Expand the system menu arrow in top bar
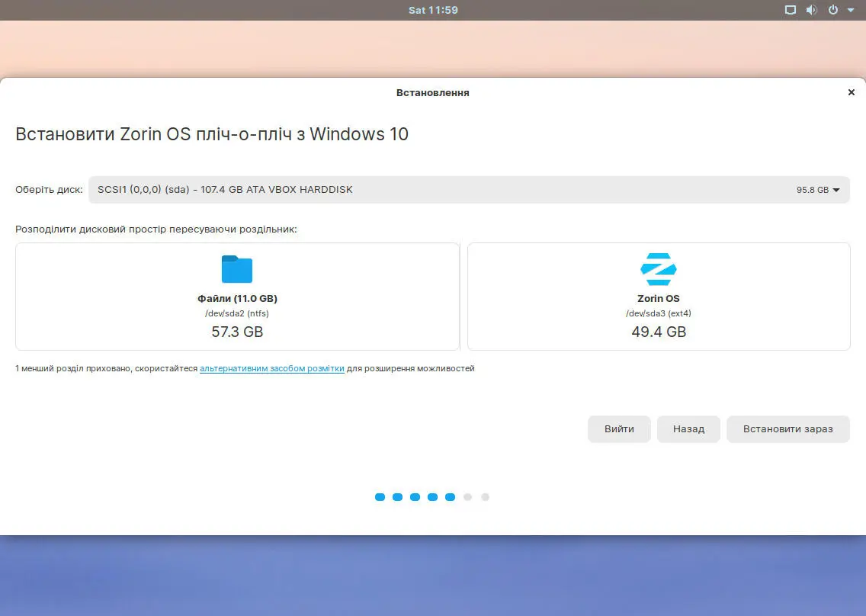 (x=851, y=10)
